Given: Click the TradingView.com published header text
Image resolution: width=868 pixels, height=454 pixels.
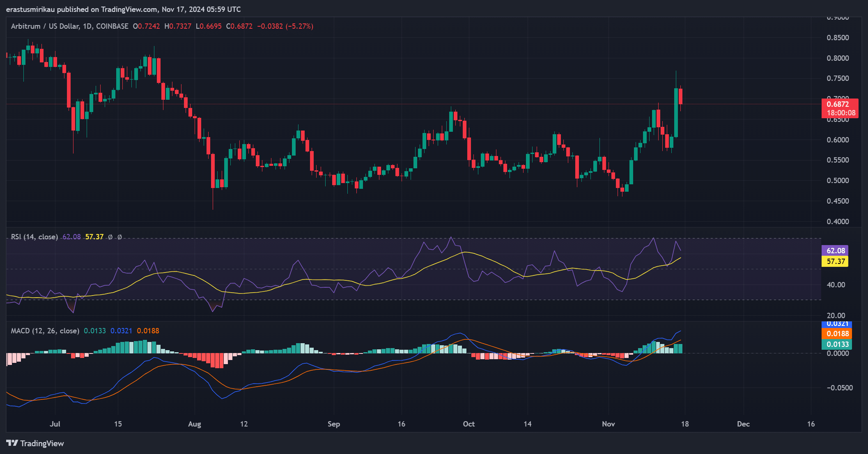Looking at the screenshot, I should [x=123, y=9].
